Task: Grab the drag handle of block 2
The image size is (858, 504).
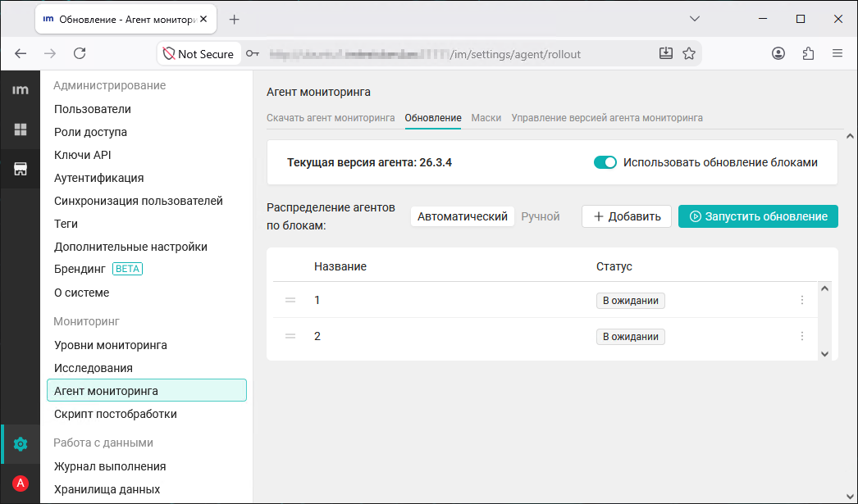Action: (x=290, y=336)
